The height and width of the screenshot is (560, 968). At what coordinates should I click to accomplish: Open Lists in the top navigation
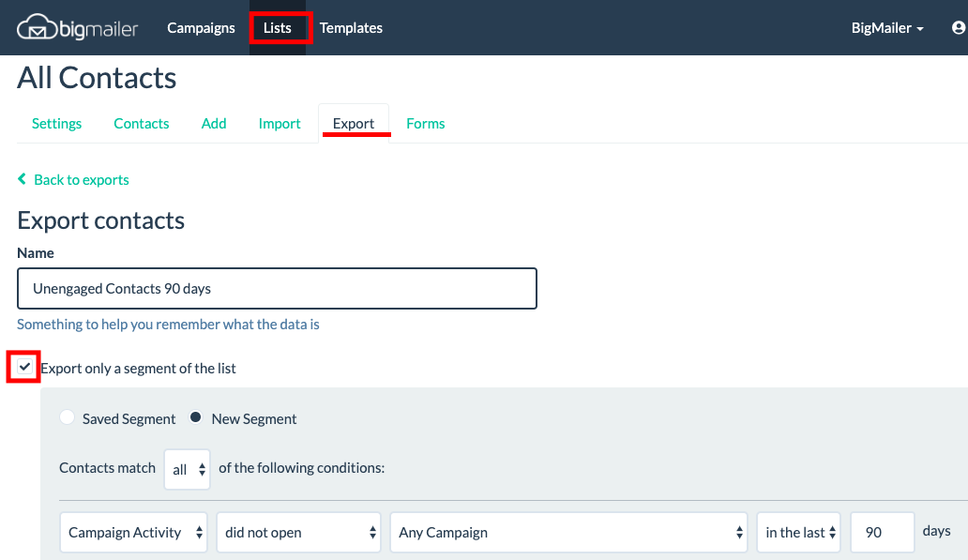pos(278,28)
